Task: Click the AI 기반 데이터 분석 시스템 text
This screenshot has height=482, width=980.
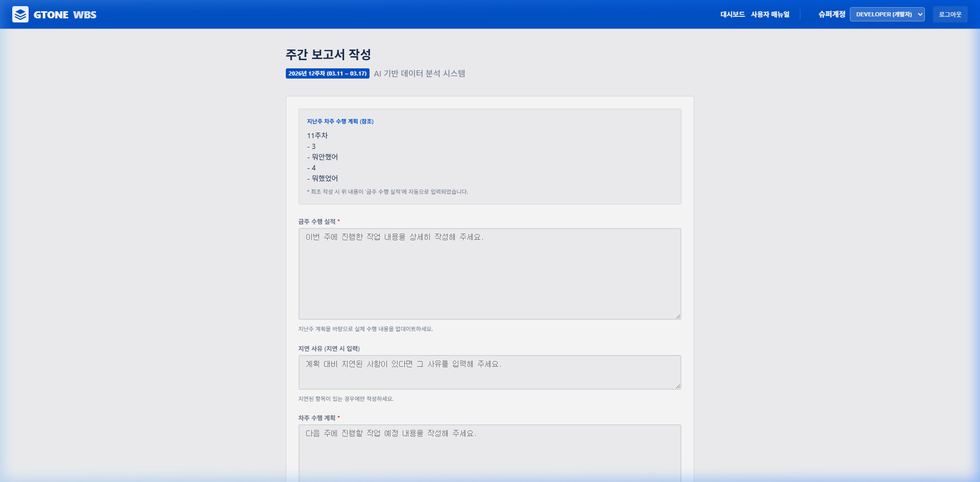Action: tap(419, 73)
